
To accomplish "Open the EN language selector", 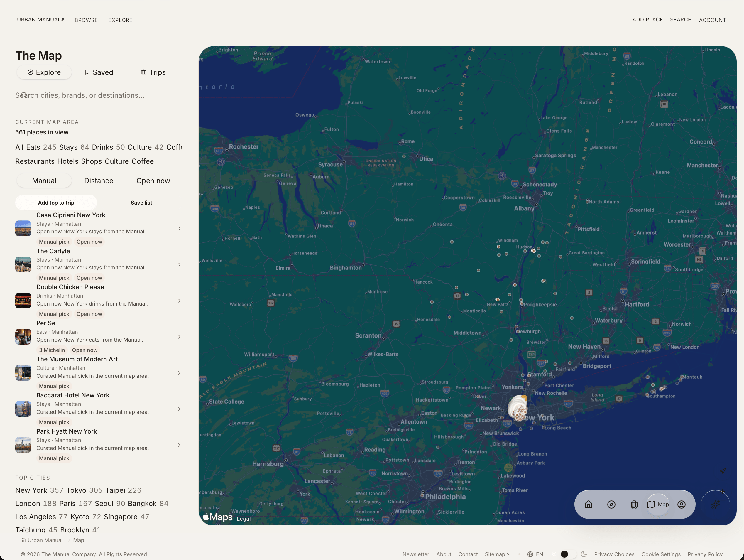I will pos(535,554).
